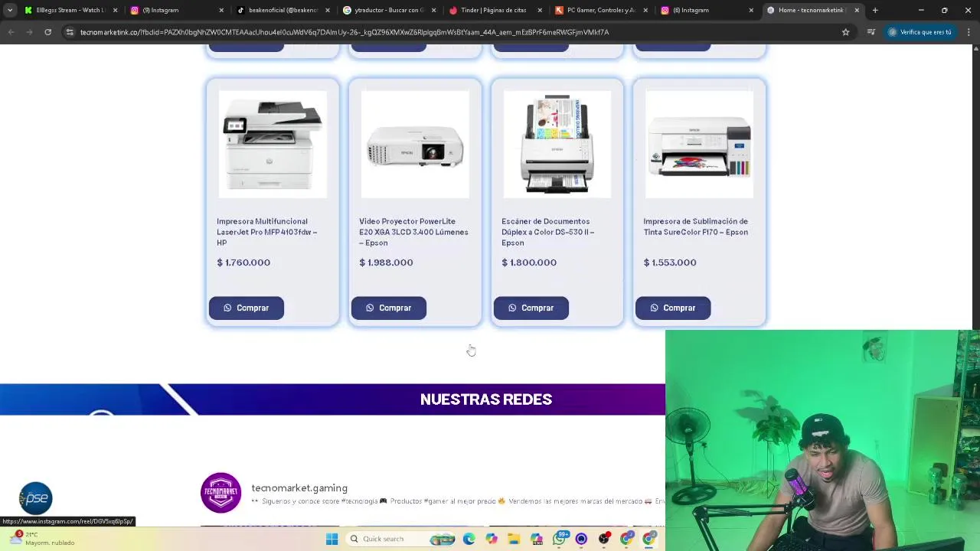Screen dimensions: 980x551
Task: Open File Explorer from the taskbar
Action: 514,539
